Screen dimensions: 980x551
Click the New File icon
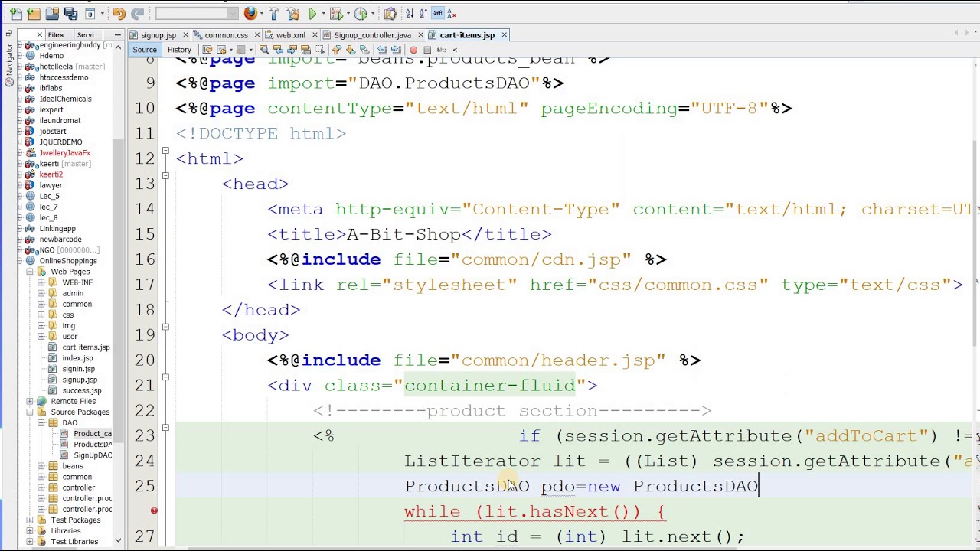point(15,14)
